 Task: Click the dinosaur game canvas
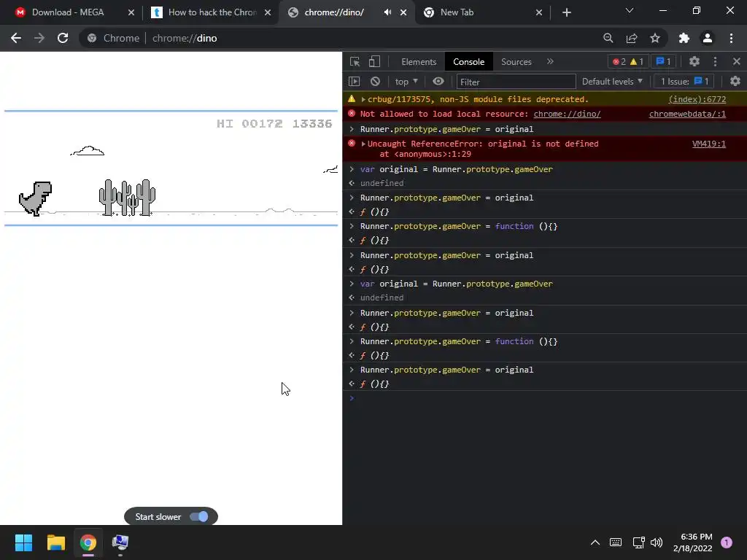[x=171, y=168]
